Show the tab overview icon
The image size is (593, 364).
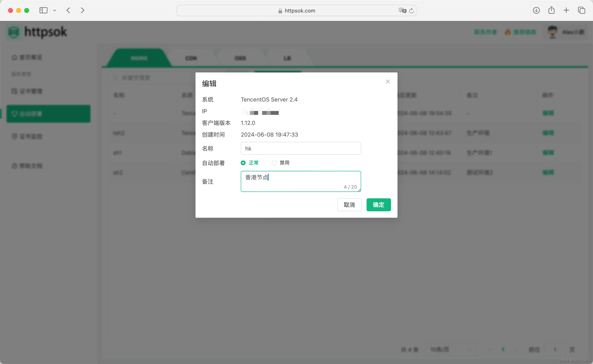click(581, 10)
